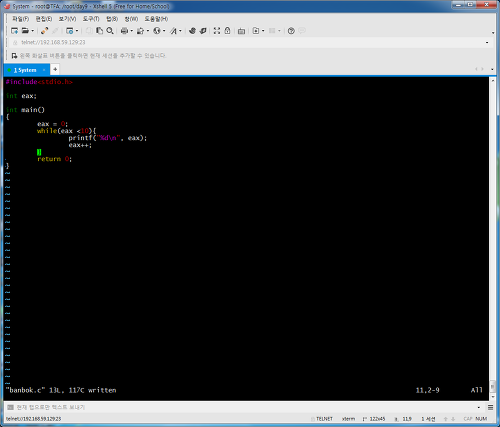Click the xterm status bar entry

click(x=348, y=419)
